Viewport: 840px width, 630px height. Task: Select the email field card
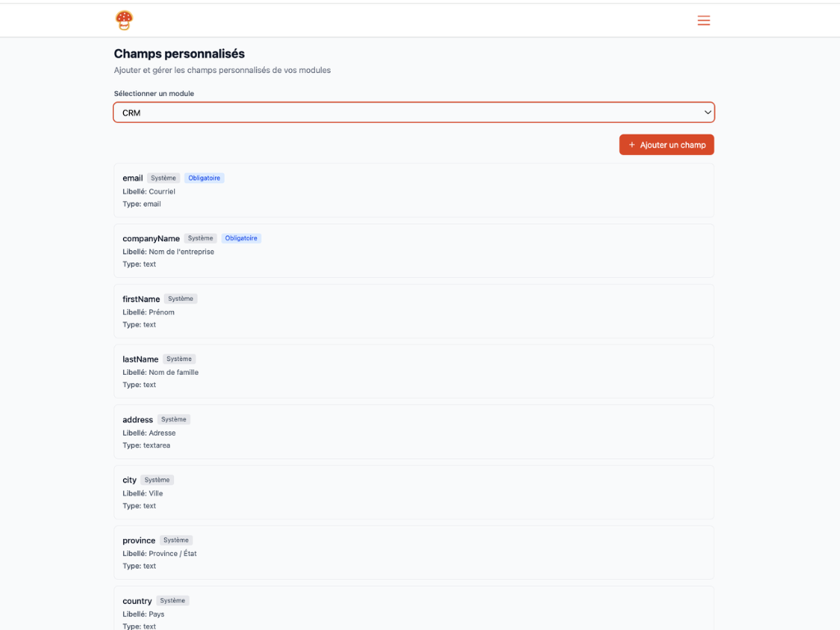[413, 189]
